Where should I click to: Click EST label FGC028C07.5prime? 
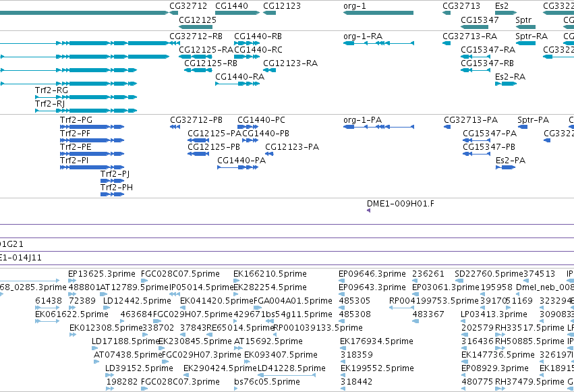[x=180, y=274]
